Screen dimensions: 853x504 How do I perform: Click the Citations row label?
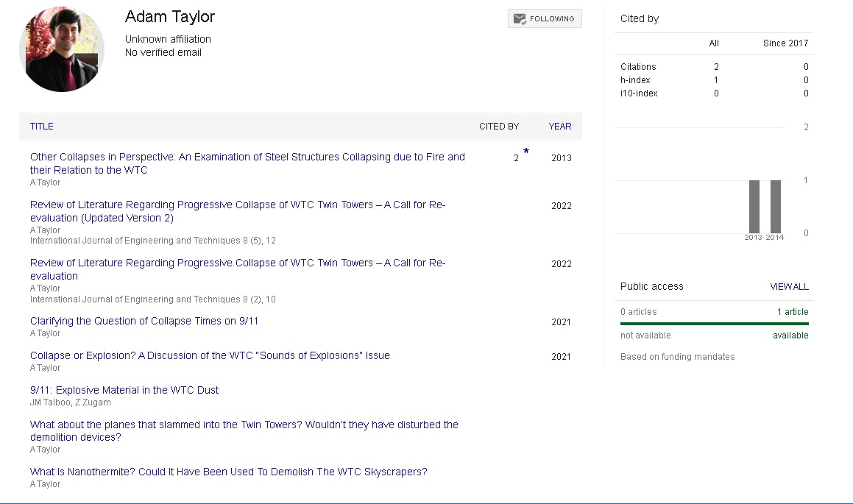(638, 67)
